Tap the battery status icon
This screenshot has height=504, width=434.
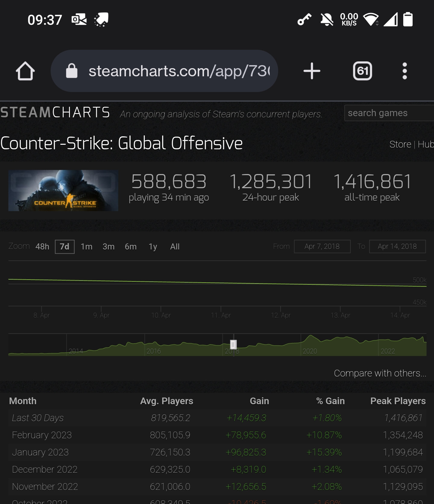coord(408,19)
